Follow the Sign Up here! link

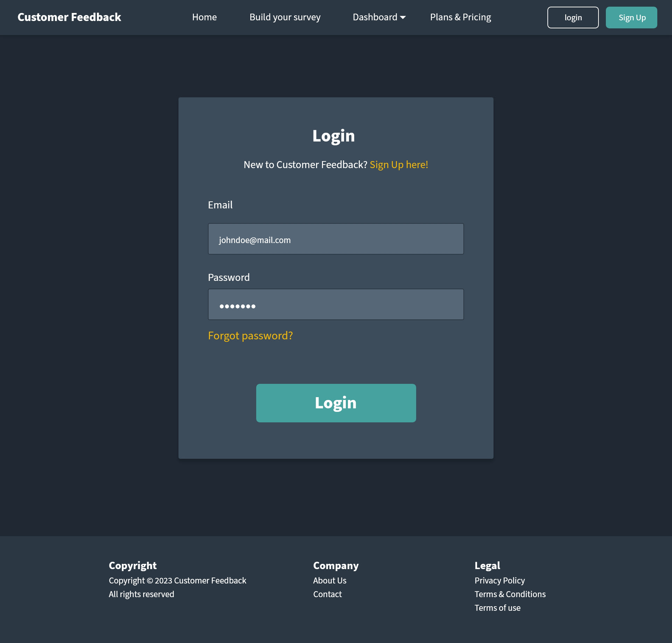click(x=399, y=165)
